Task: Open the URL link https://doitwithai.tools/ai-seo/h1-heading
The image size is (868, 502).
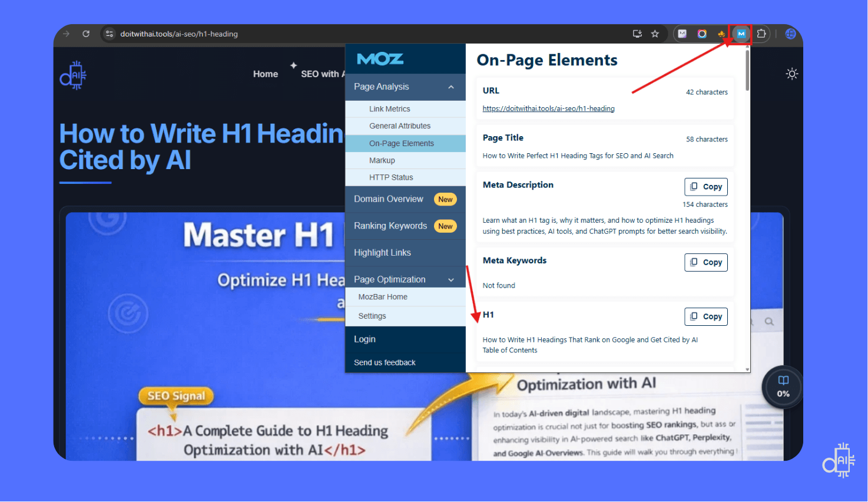Action: pos(548,109)
